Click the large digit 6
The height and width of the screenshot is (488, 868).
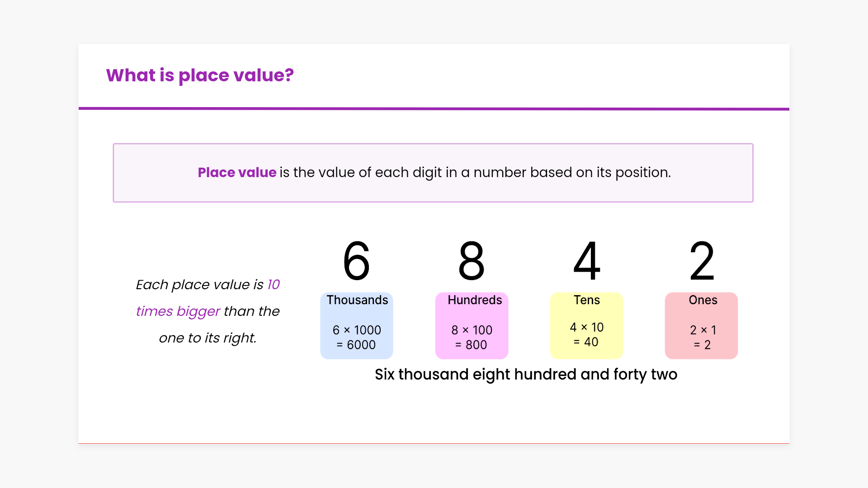point(356,261)
